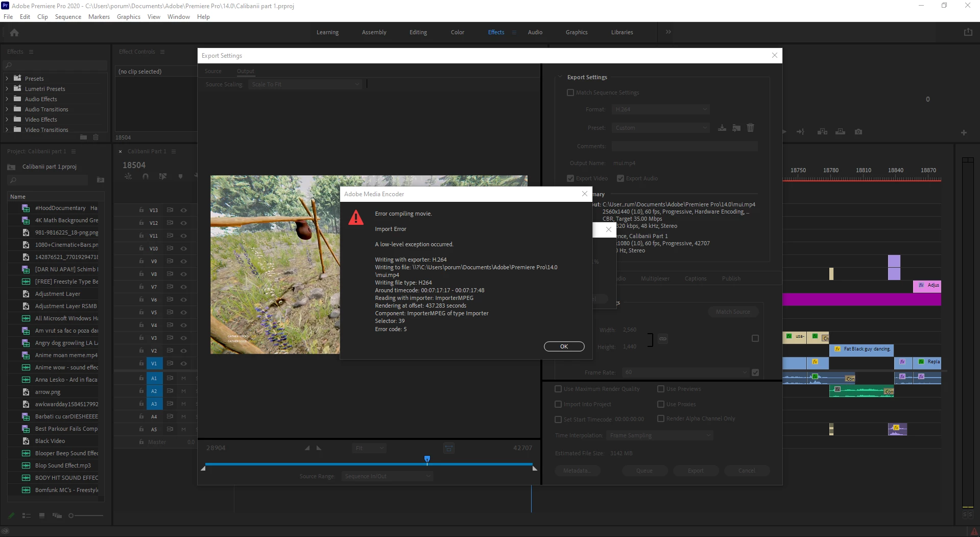This screenshot has height=537, width=980.
Task: Toggle timeline Snap magnet icon
Action: [146, 176]
